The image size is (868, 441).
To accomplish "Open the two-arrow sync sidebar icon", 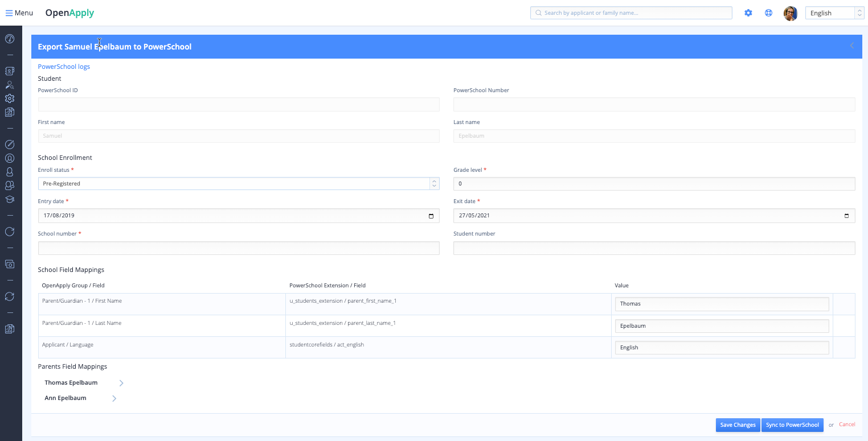I will tap(10, 296).
